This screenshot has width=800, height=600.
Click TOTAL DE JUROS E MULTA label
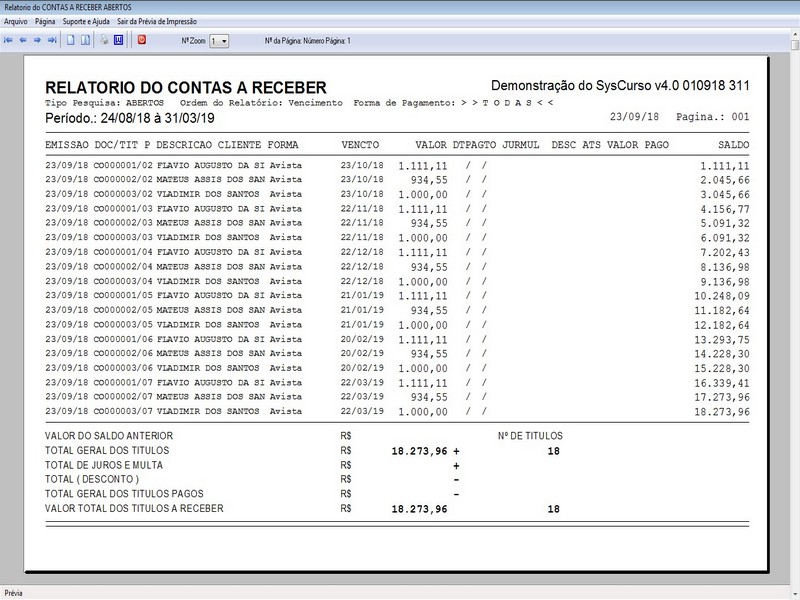click(104, 465)
